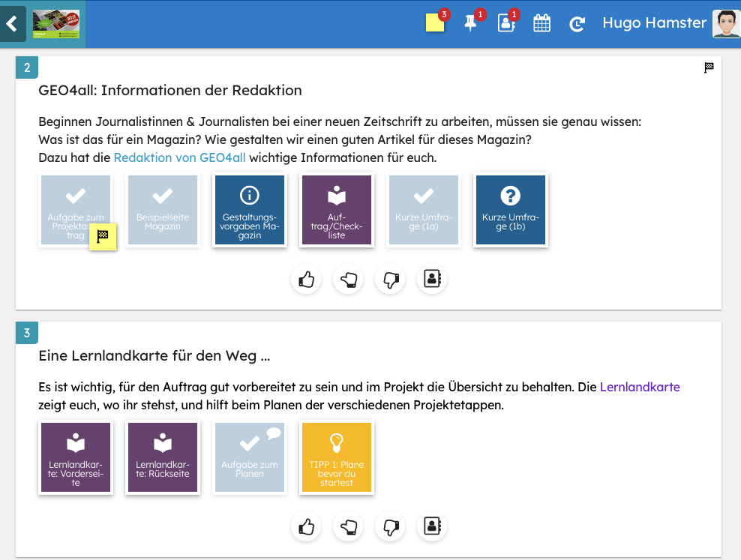The image size is (741, 560).
Task: Open the address book icon with red badge
Action: pos(506,23)
